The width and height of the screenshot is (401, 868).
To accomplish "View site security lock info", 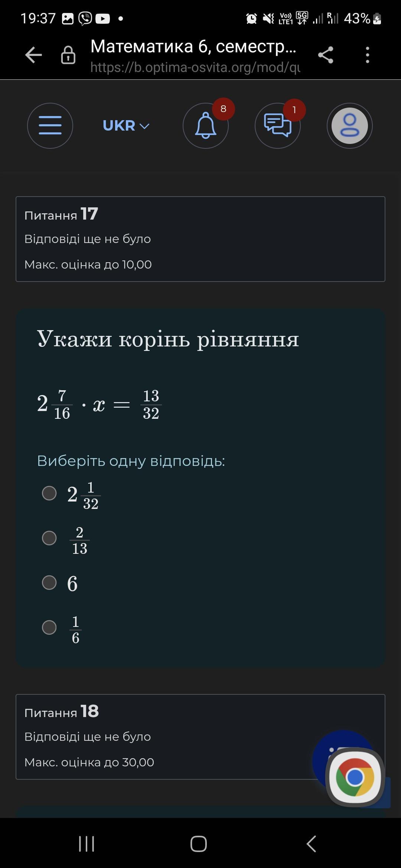I will tap(68, 55).
